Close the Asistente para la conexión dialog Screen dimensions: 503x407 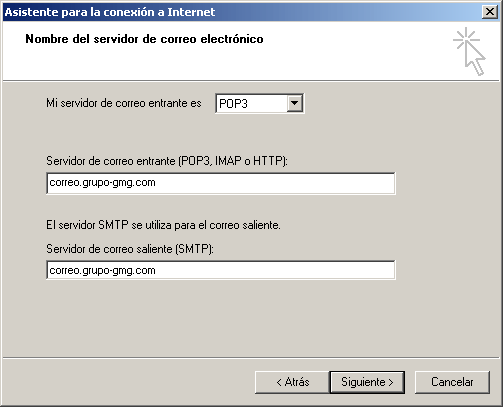click(x=490, y=12)
